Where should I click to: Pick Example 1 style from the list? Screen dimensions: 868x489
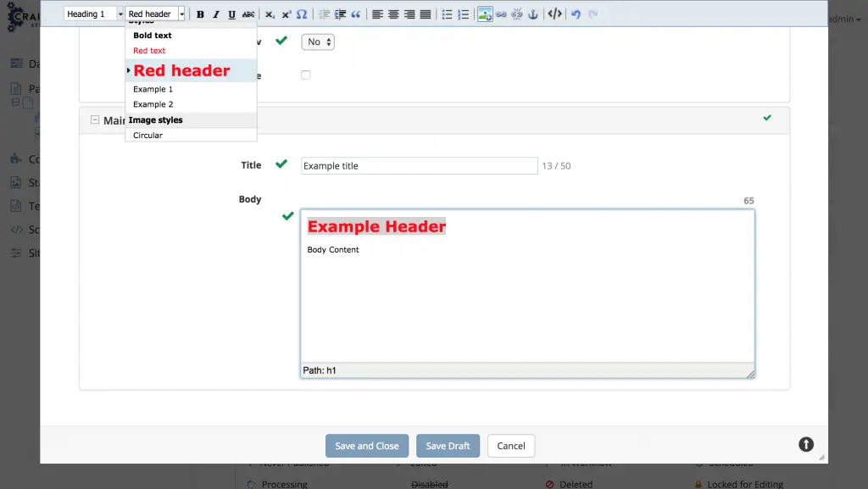coord(153,89)
